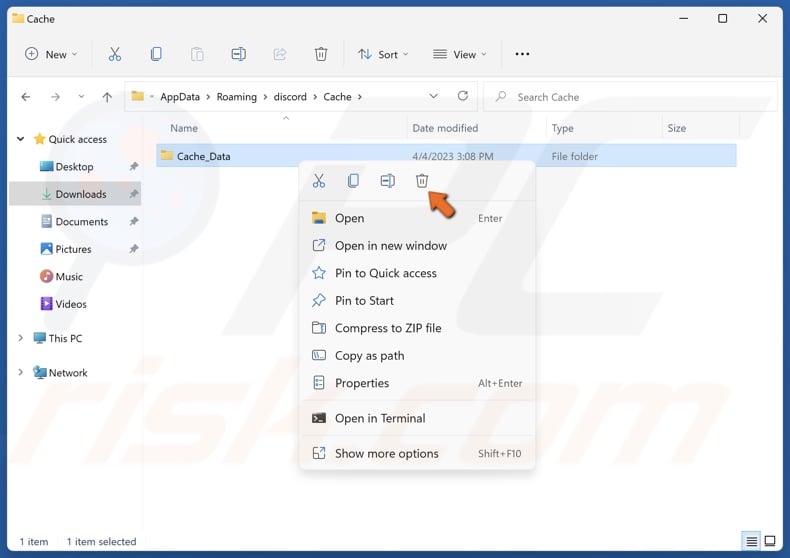Image resolution: width=790 pixels, height=558 pixels.
Task: Switch to large icons view in status bar
Action: 770,541
